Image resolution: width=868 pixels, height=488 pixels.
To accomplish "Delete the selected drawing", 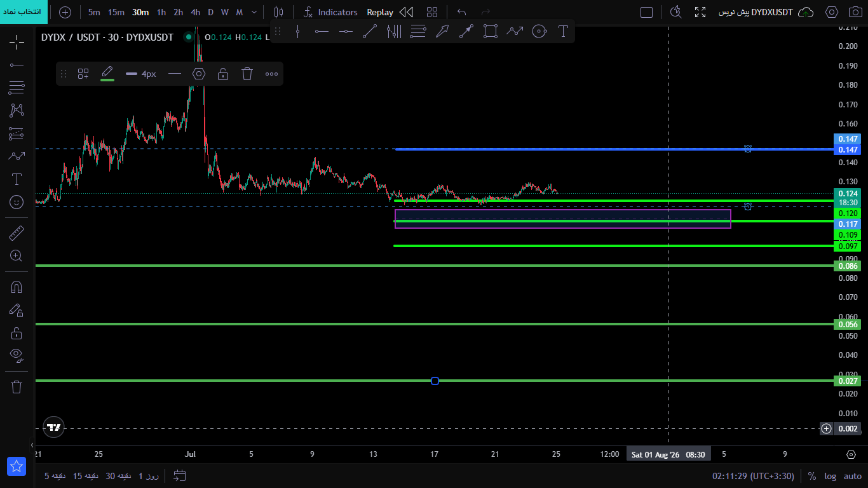I will [247, 74].
